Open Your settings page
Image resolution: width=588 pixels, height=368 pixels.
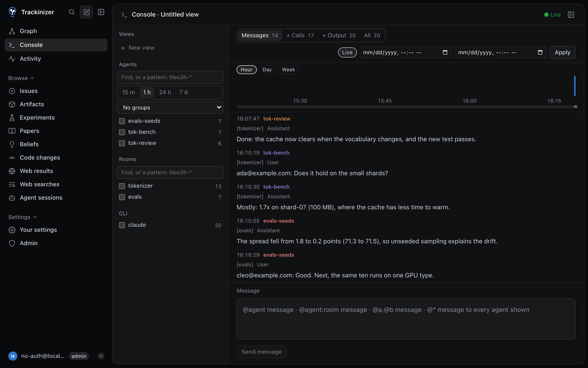(56, 230)
